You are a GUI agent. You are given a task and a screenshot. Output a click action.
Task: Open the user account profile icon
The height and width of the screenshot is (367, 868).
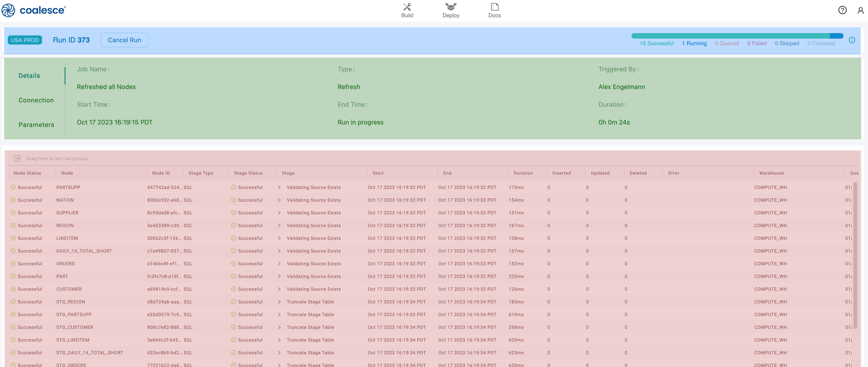point(860,10)
